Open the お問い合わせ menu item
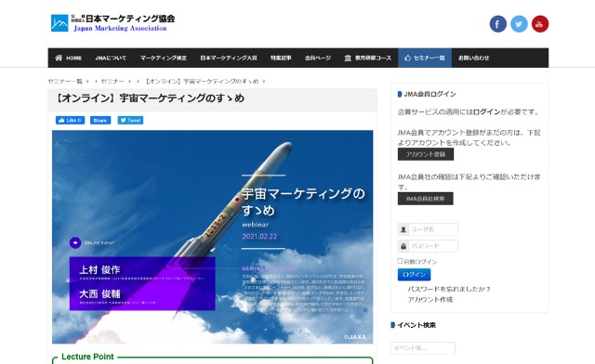This screenshot has width=595, height=364. (x=473, y=58)
